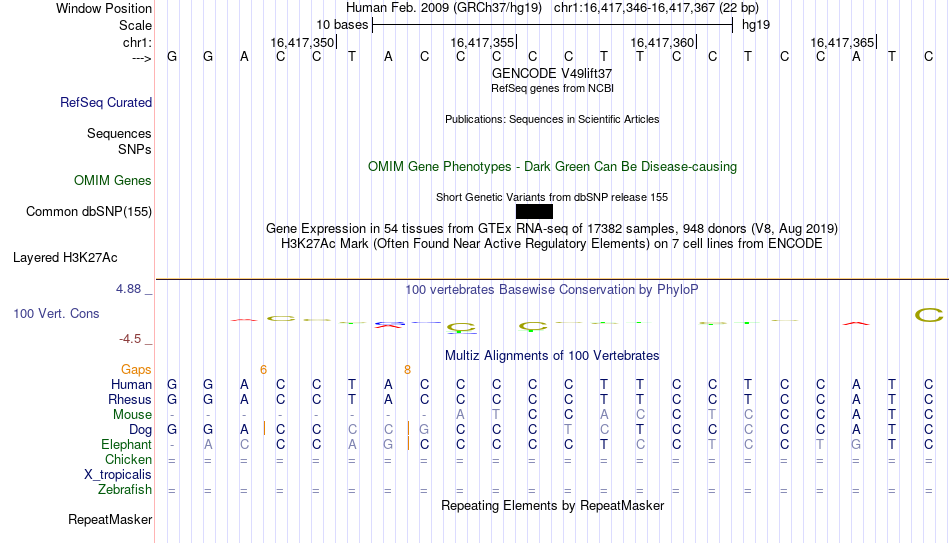Click the GTEx Gene Expression track title
This screenshot has width=950, height=543.
[552, 228]
